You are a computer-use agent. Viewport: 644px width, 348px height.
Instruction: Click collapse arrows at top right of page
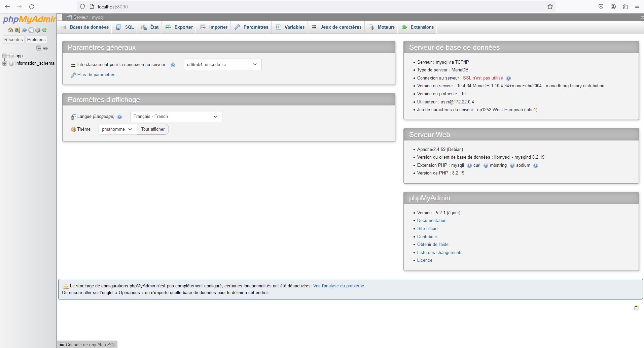click(x=641, y=18)
